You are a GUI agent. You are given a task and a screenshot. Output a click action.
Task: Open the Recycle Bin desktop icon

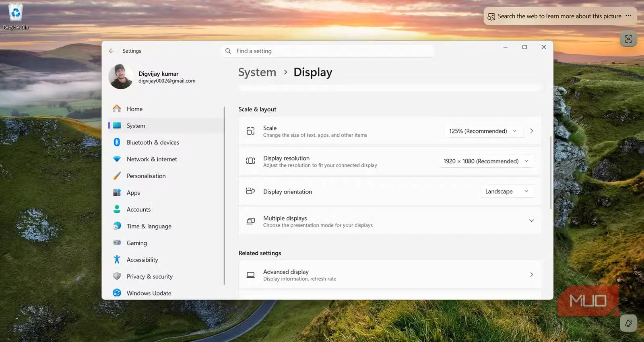(16, 16)
